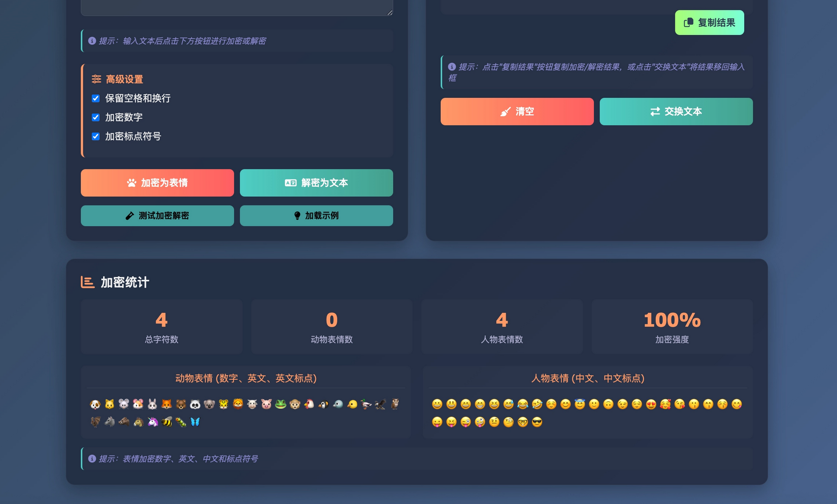The width and height of the screenshot is (837, 504).
Task: Click the bee emoji
Action: pos(167,422)
